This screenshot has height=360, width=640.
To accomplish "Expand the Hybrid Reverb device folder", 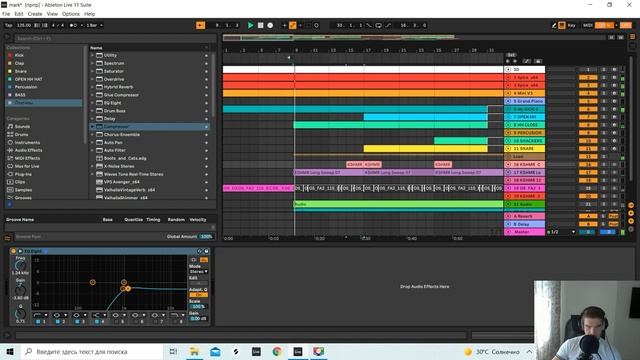I will (x=92, y=87).
